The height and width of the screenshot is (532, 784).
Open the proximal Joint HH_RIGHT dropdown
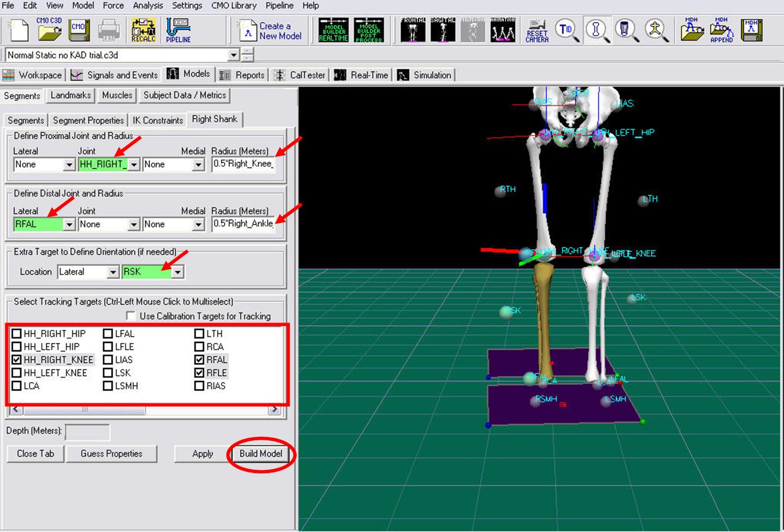[135, 164]
